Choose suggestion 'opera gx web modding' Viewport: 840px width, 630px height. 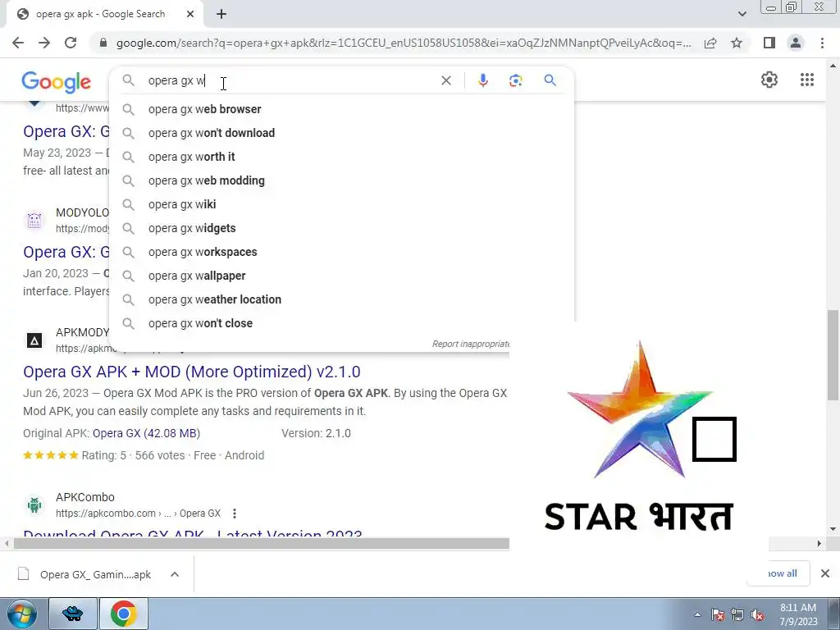click(x=341, y=180)
